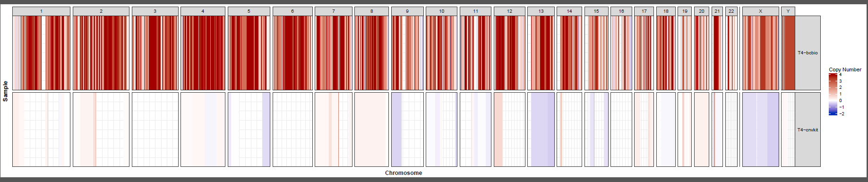
Task: Click the chromosome 21 header strip
Action: [x=717, y=11]
